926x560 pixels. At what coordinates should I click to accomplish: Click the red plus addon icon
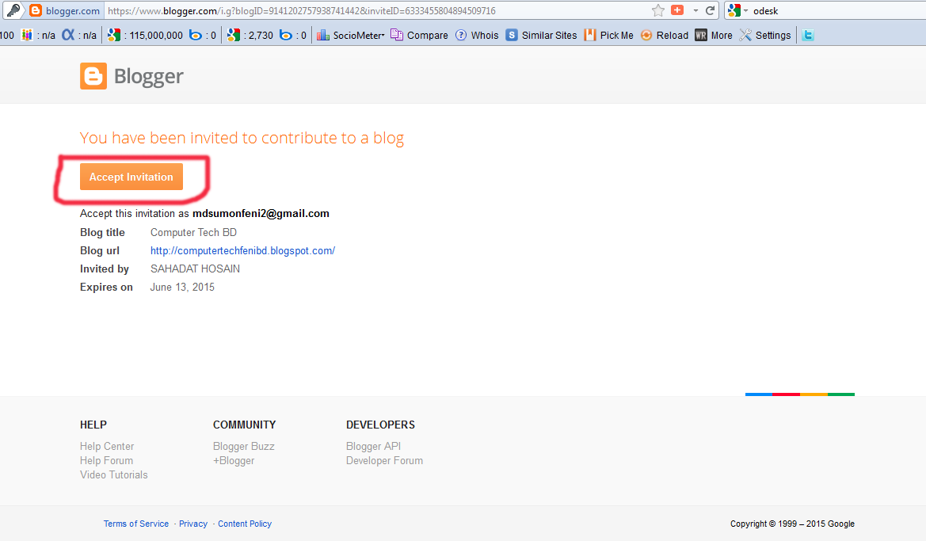677,10
